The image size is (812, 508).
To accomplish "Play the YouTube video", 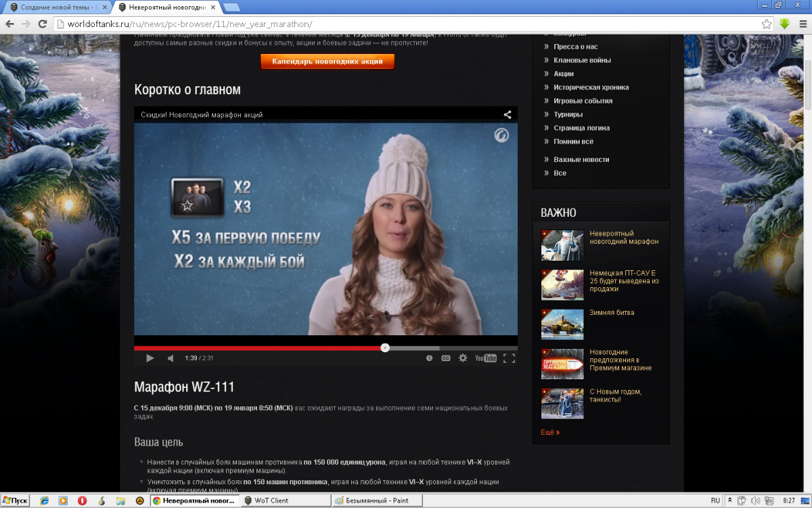I will click(150, 358).
